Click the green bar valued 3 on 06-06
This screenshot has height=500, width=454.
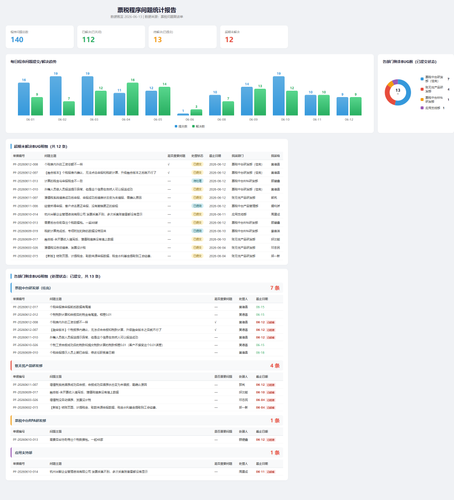[196, 112]
